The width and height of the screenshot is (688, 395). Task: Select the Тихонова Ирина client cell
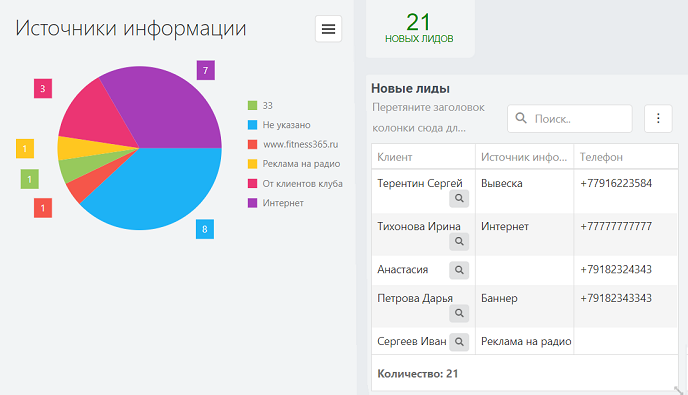point(423,234)
